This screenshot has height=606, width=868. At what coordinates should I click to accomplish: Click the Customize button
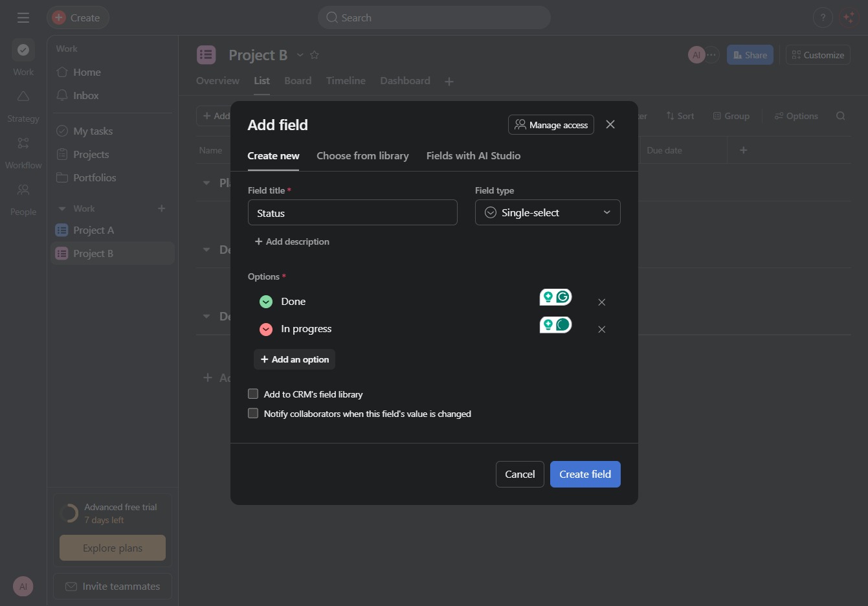pos(818,55)
